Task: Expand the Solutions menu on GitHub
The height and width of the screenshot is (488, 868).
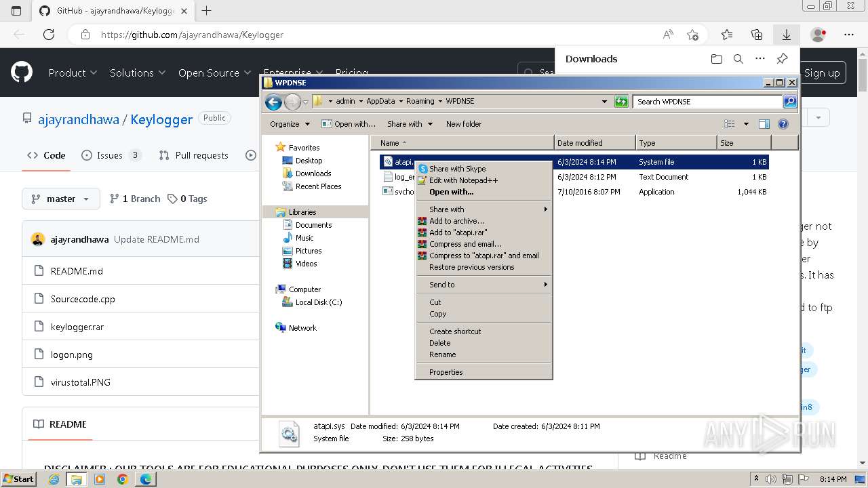Action: tap(138, 73)
